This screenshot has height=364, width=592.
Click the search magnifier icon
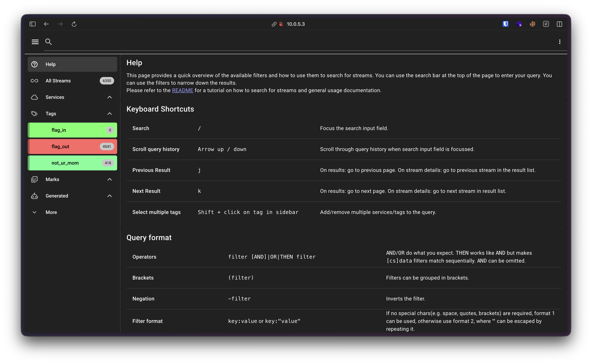(x=48, y=42)
